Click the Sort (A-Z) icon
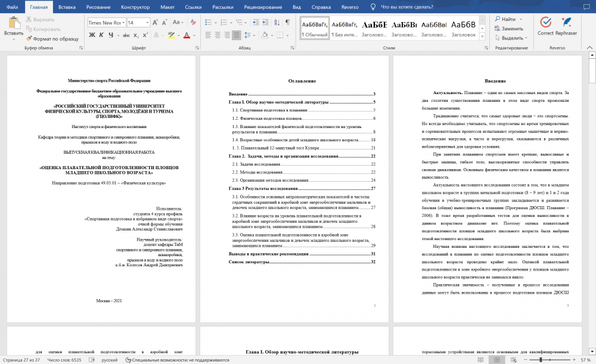 [277, 23]
